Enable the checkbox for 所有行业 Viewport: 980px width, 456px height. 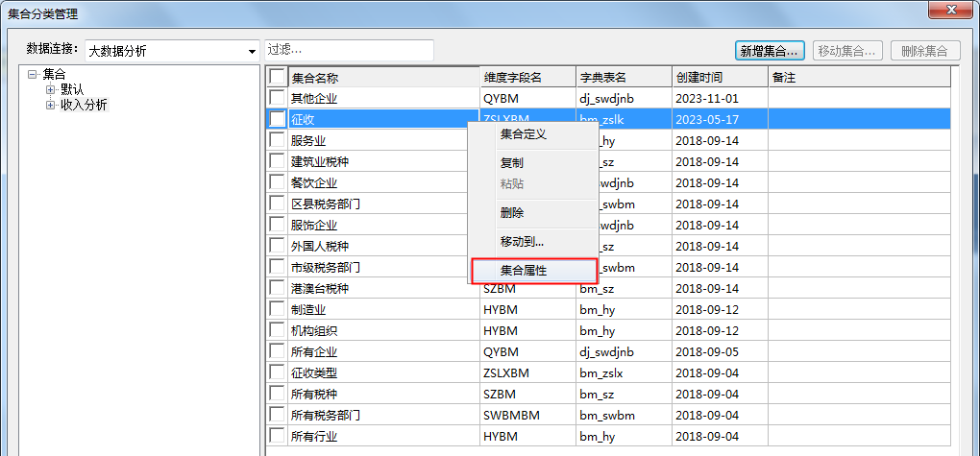(277, 436)
